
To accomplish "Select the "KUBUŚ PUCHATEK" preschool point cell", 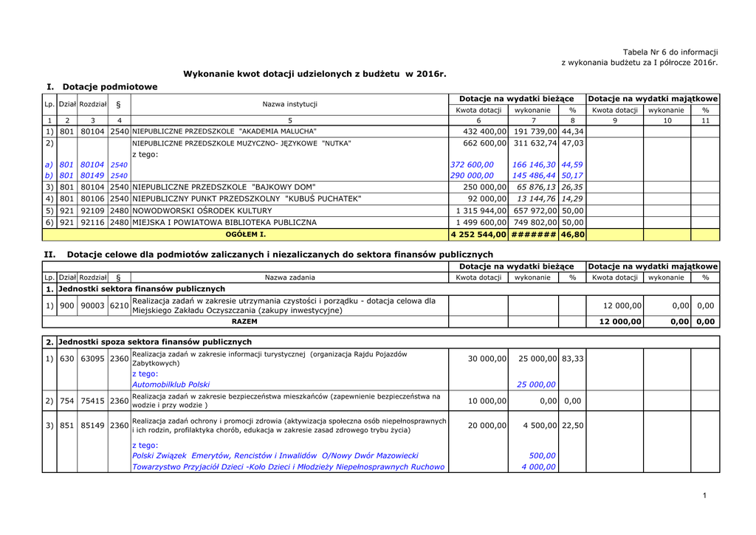I will [x=247, y=199].
